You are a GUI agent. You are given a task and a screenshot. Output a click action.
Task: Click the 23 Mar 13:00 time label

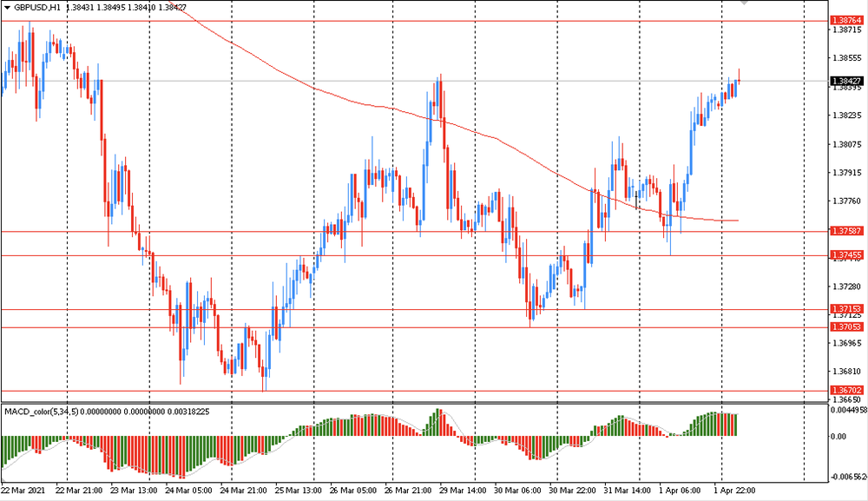134,491
